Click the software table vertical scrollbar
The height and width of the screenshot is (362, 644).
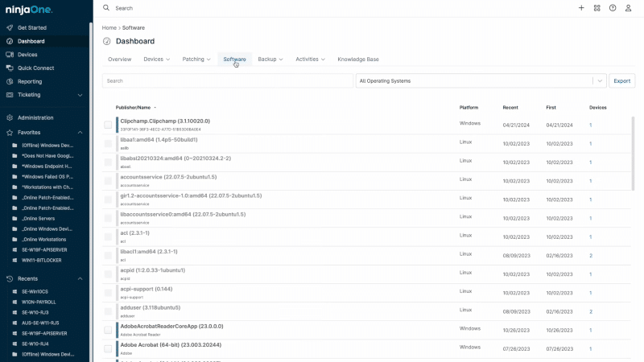click(x=633, y=153)
